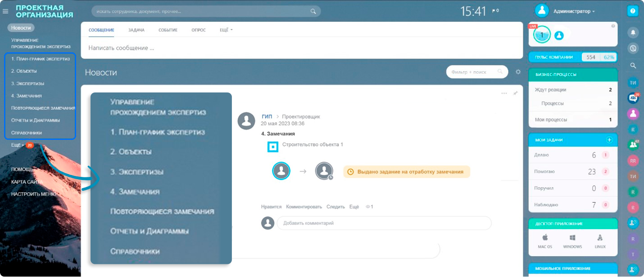Switch to the ОПРОС tab

click(198, 30)
